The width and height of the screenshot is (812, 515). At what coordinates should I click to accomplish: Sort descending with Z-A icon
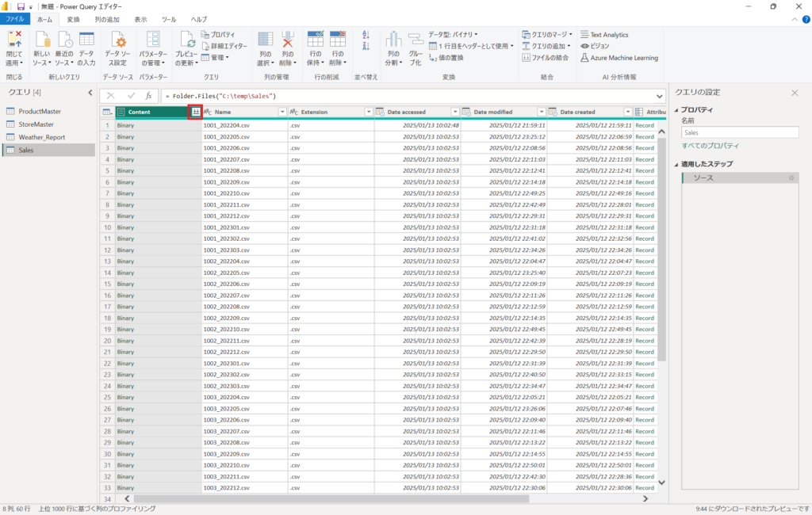click(366, 46)
